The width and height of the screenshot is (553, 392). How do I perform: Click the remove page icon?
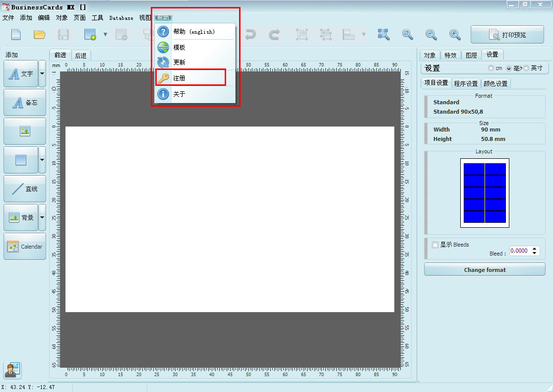tap(122, 35)
